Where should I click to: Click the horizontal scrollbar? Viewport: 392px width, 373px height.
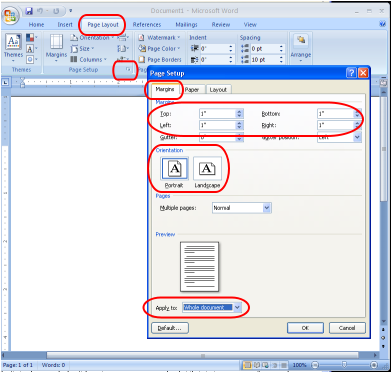click(203, 355)
